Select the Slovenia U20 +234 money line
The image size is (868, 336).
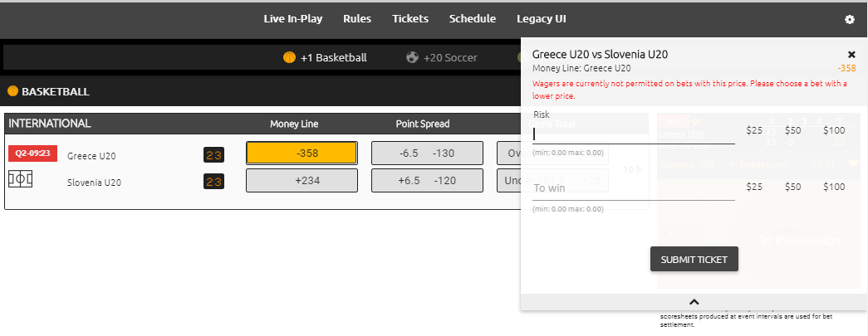tap(302, 180)
